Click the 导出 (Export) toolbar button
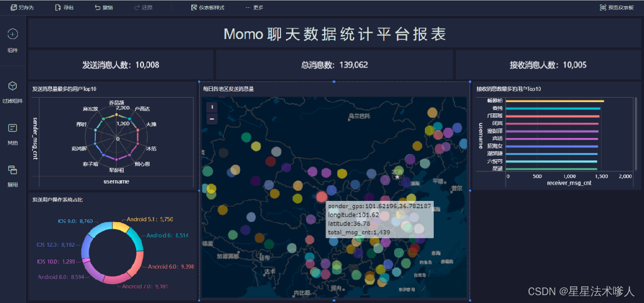Screen dimensions: 644x303 point(65,7)
